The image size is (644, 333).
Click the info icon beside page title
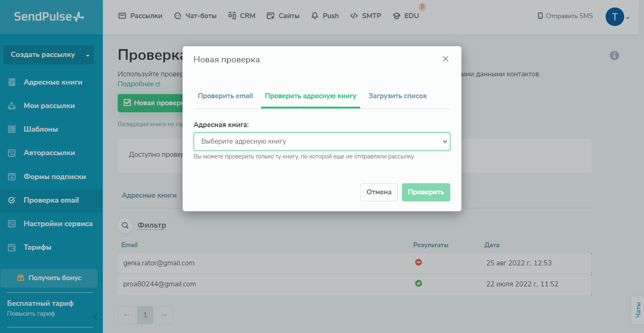tap(614, 55)
